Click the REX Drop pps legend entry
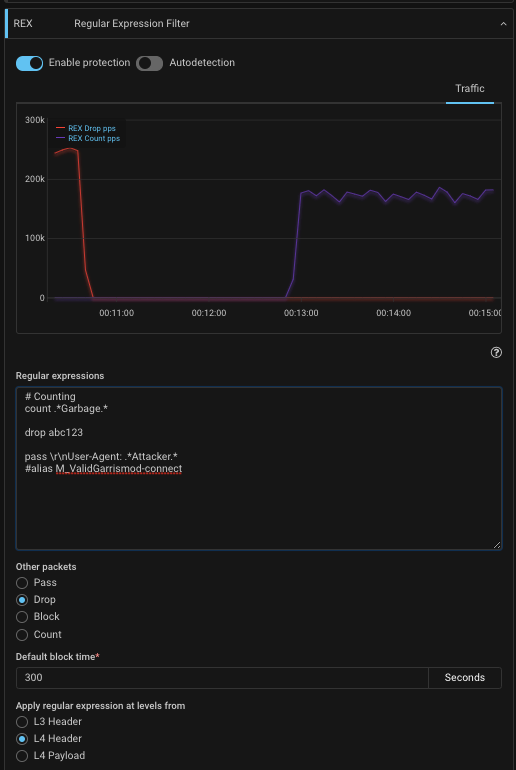The image size is (516, 770). [x=86, y=128]
